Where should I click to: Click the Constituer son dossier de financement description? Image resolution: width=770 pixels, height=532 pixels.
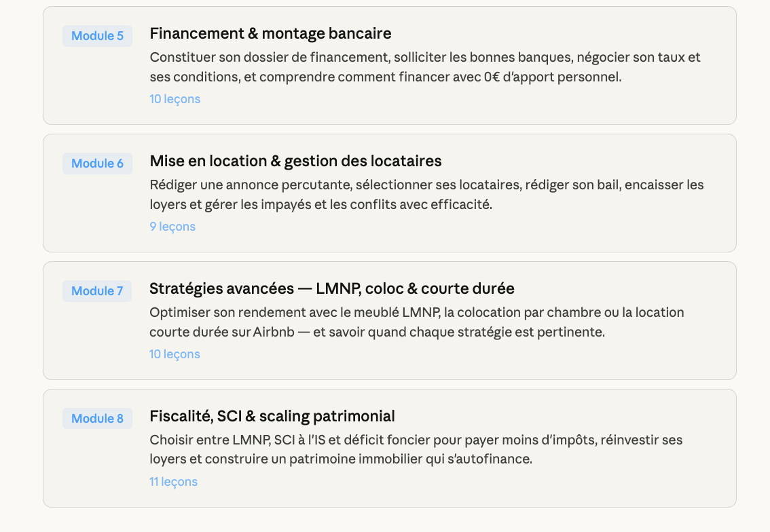point(424,67)
